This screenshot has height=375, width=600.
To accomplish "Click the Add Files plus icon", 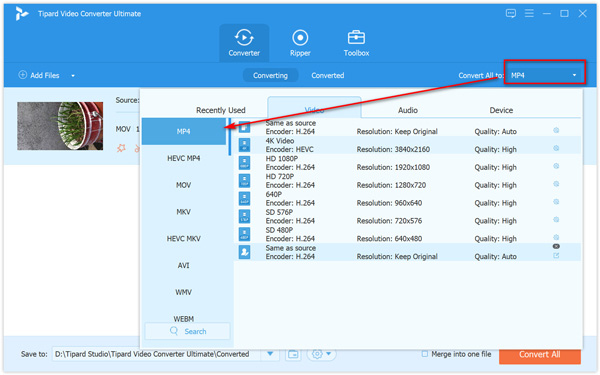I will pos(23,75).
